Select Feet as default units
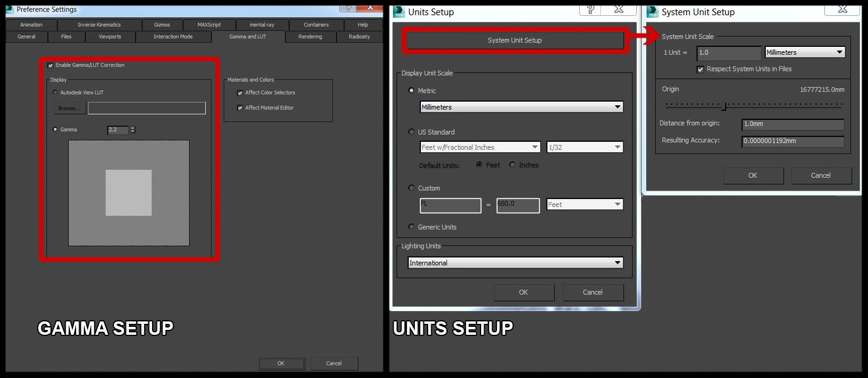The width and height of the screenshot is (868, 378). click(x=479, y=165)
